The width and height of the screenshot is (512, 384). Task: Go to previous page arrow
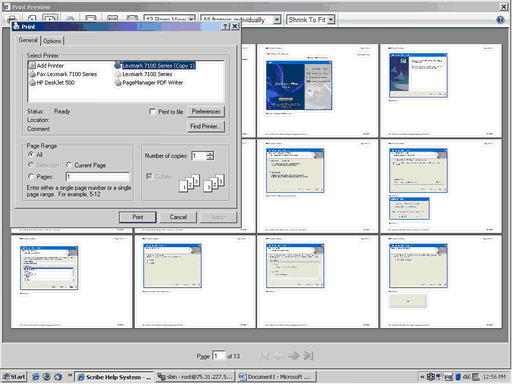point(279,356)
